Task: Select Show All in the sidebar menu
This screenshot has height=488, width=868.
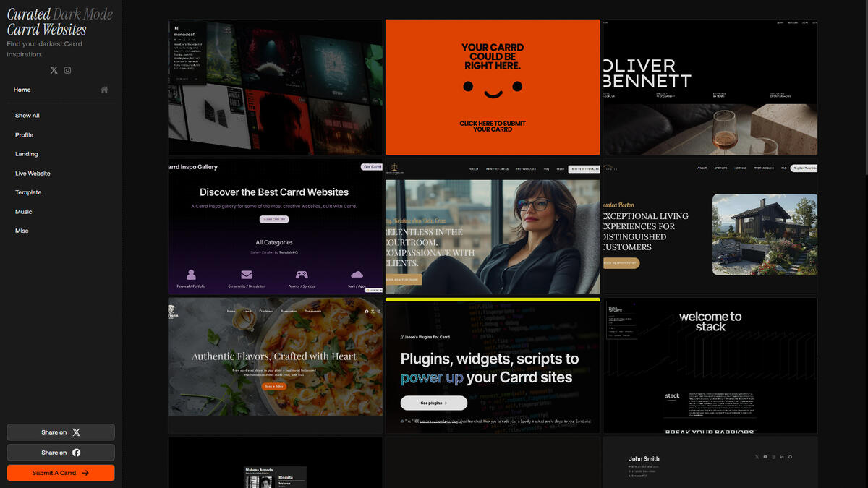Action: (27, 116)
